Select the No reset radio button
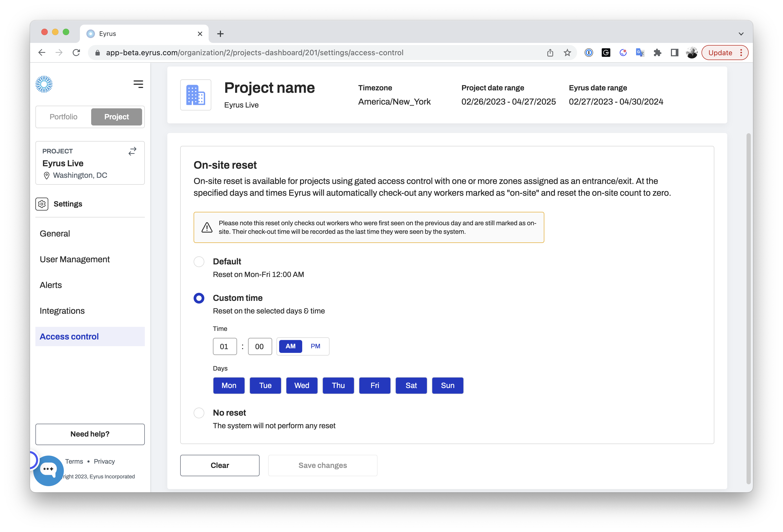The image size is (783, 532). [x=199, y=413]
